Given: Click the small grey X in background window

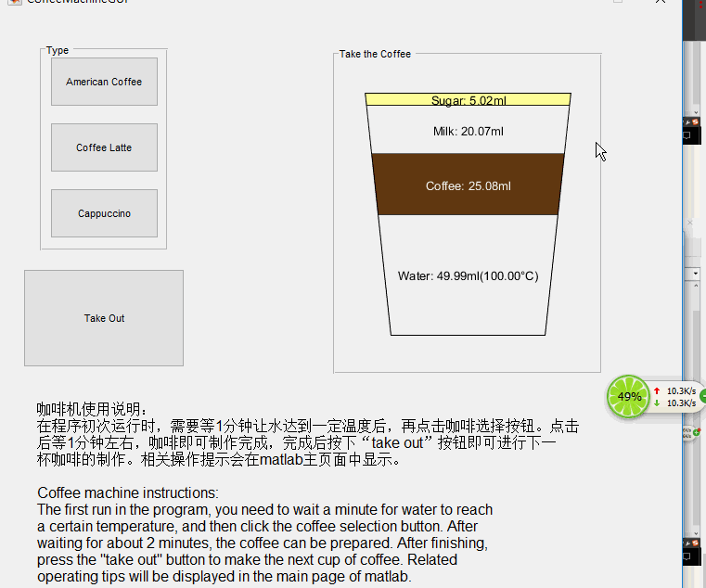Looking at the screenshot, I should tap(690, 223).
